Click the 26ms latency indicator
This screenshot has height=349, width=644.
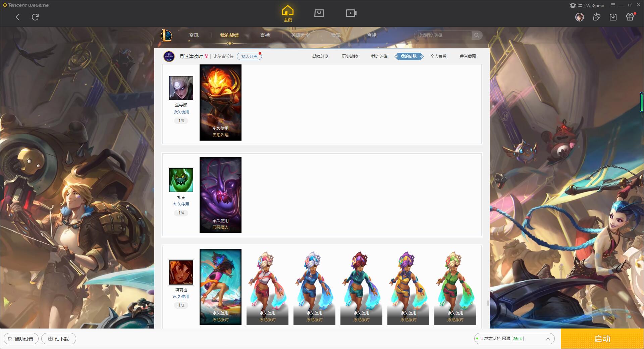518,339
